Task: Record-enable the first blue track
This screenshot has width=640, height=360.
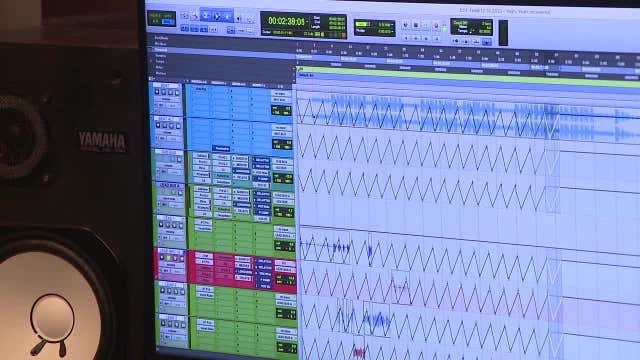Action: 157,92
